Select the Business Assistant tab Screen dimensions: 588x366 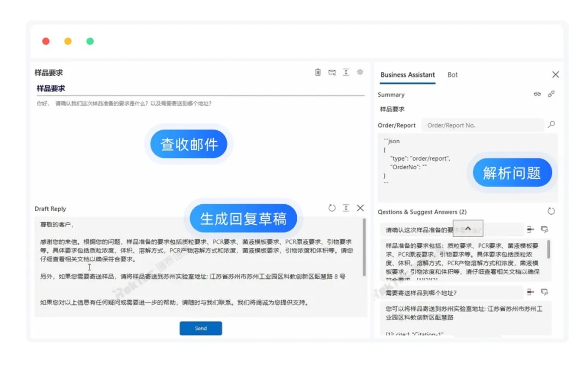point(407,75)
